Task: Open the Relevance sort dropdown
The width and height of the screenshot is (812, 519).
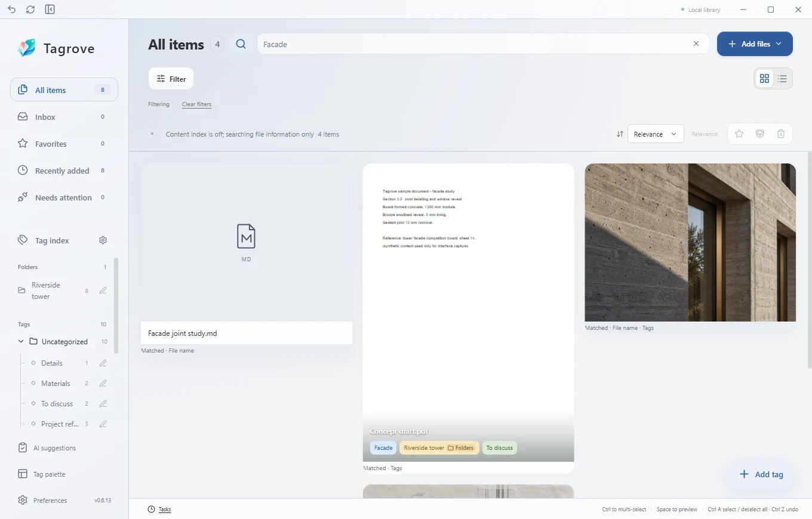Action: [656, 134]
